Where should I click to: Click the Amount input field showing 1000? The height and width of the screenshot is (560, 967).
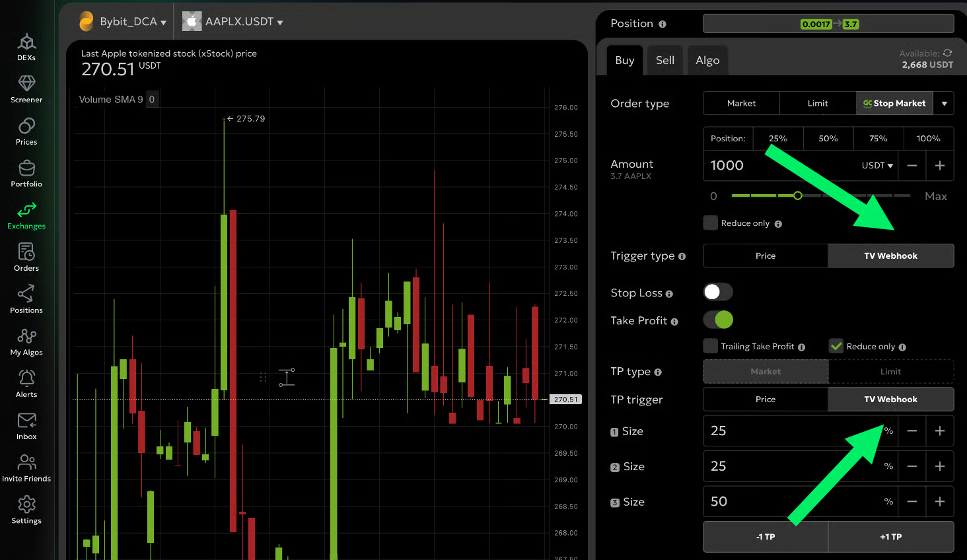click(779, 166)
